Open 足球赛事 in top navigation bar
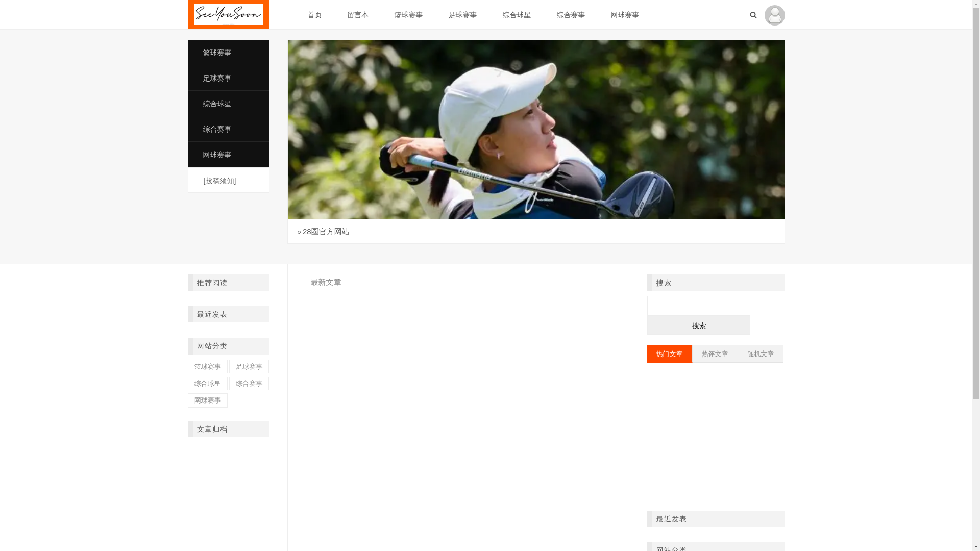The height and width of the screenshot is (551, 980). click(x=462, y=15)
